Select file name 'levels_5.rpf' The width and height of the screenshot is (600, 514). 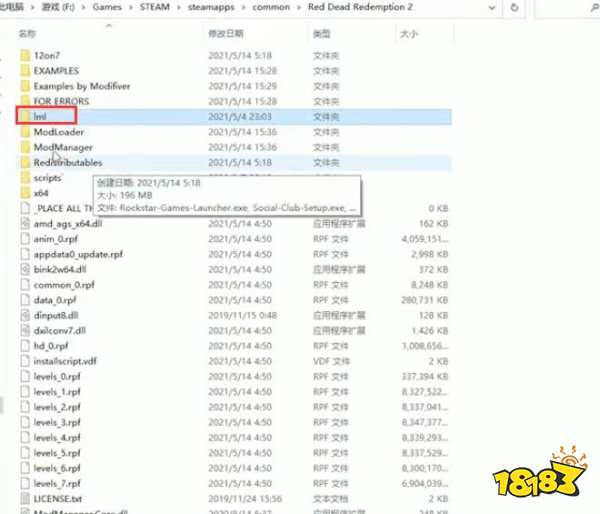pos(57,453)
